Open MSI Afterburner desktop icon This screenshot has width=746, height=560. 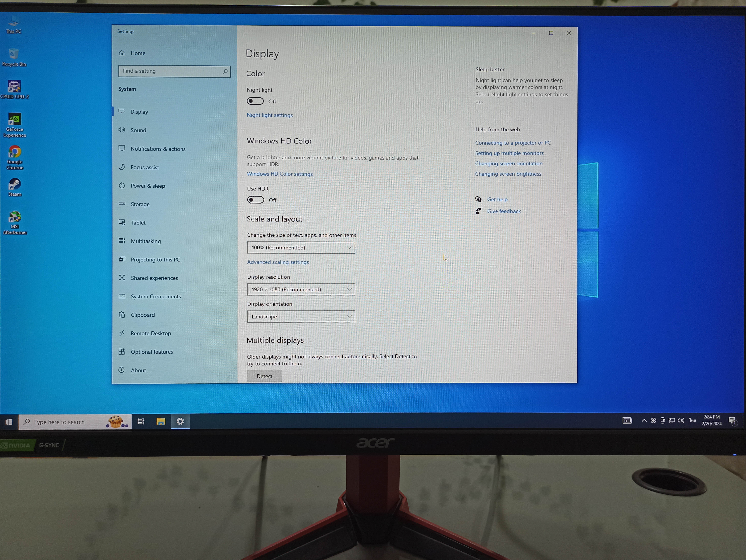pos(15,223)
